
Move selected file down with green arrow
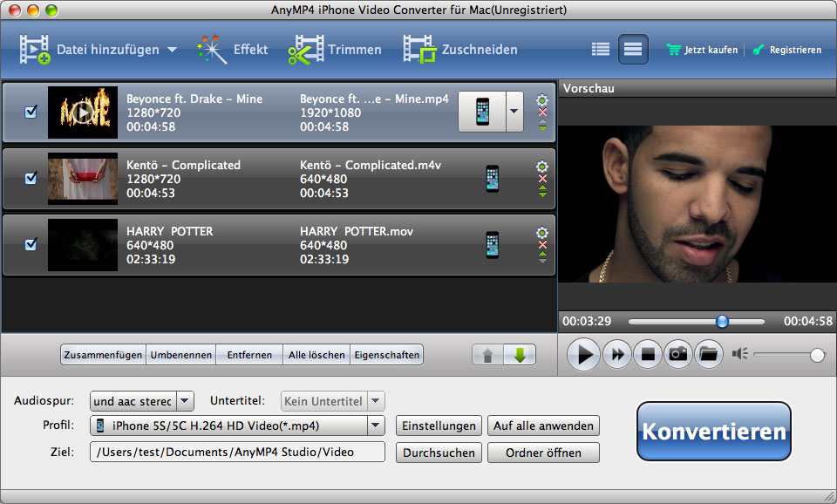[520, 355]
